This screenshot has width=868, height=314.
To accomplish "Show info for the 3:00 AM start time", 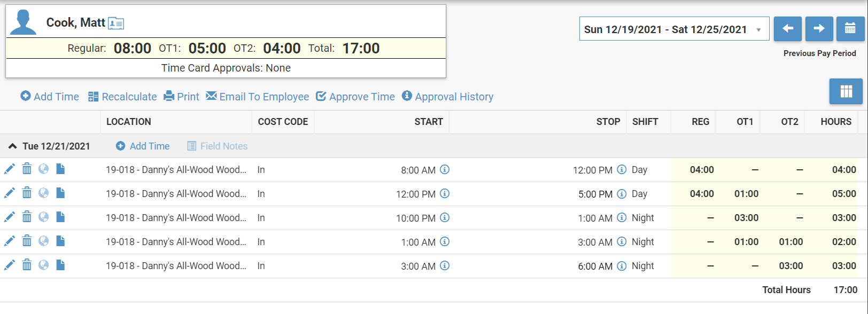I will click(445, 265).
